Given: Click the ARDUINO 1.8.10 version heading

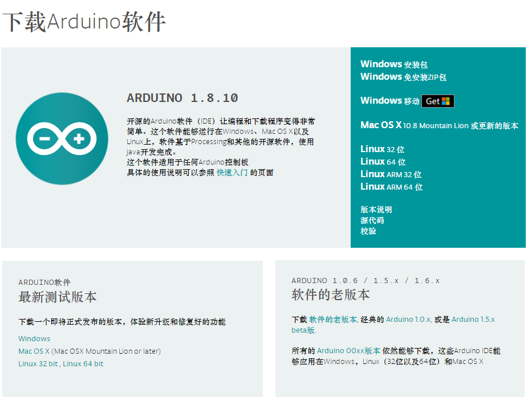Looking at the screenshot, I should coord(182,98).
